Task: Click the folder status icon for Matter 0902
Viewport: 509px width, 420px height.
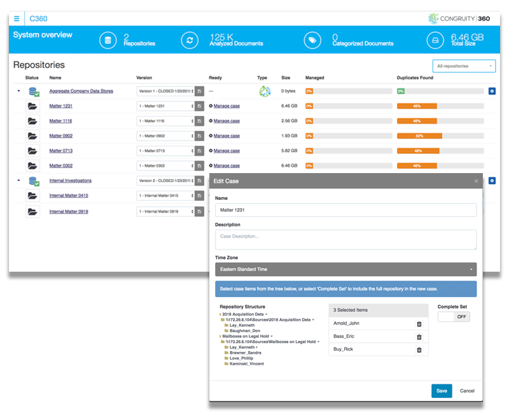Action: [x=32, y=136]
